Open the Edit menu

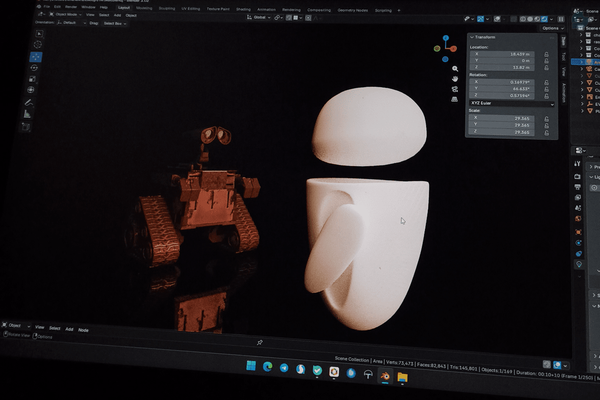[57, 7]
